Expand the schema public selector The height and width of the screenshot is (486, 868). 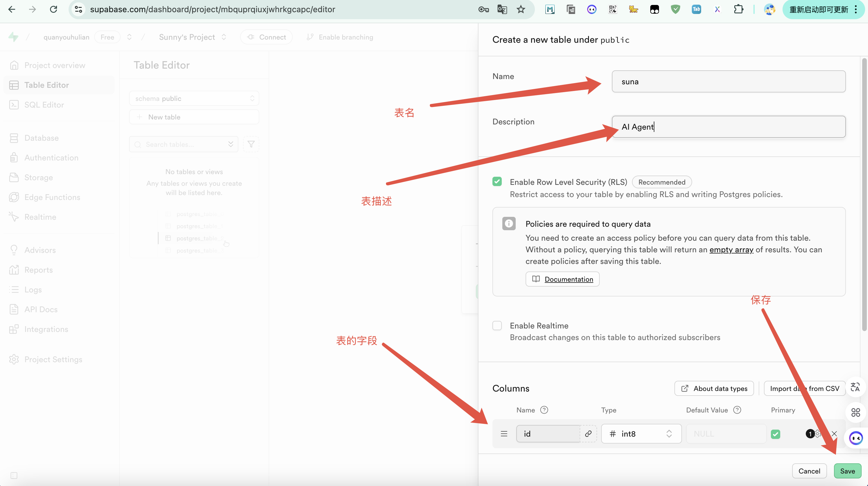pos(194,99)
